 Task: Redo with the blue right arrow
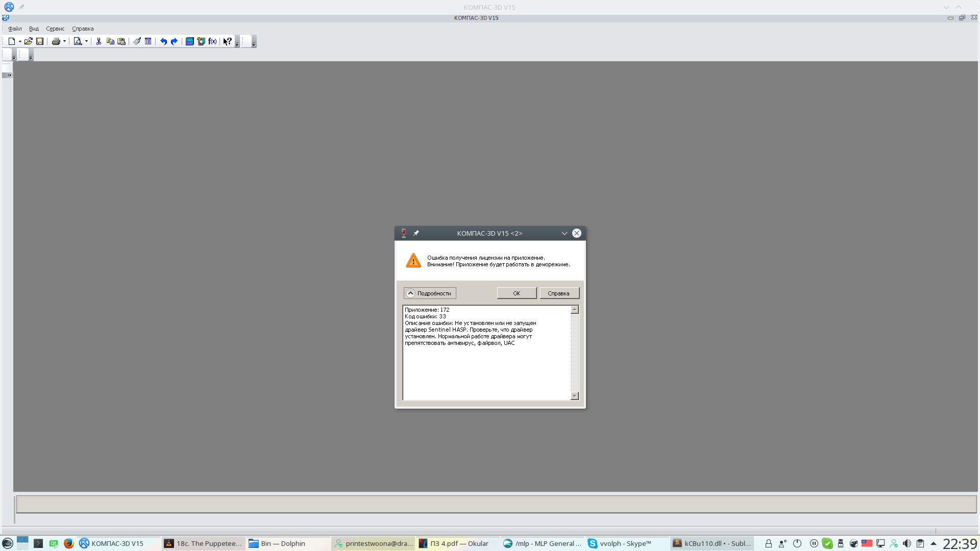tap(174, 41)
